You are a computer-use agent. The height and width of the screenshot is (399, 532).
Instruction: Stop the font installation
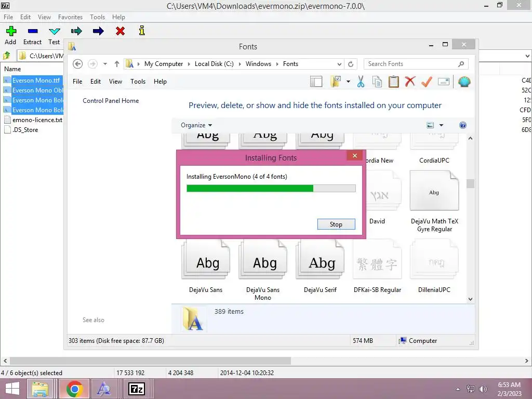336,224
